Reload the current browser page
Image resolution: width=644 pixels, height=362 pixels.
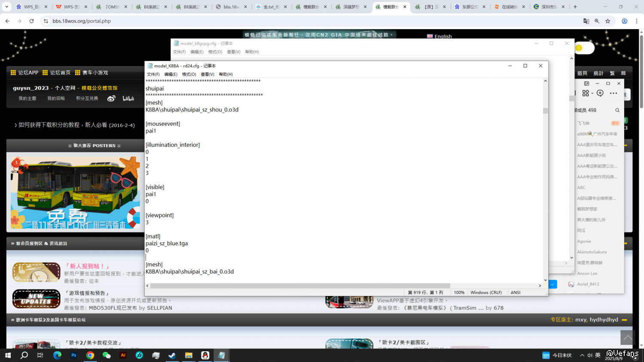[x=31, y=21]
